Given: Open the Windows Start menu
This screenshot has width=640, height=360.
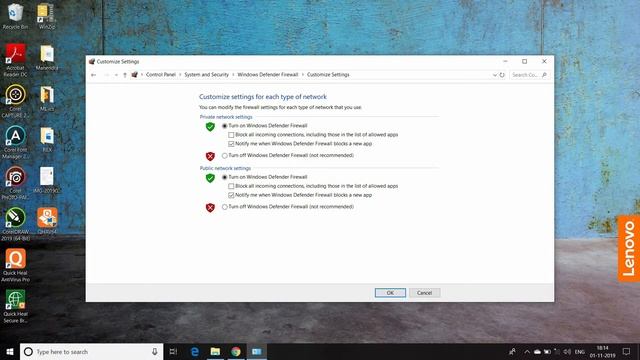Looking at the screenshot, I should click(x=10, y=351).
